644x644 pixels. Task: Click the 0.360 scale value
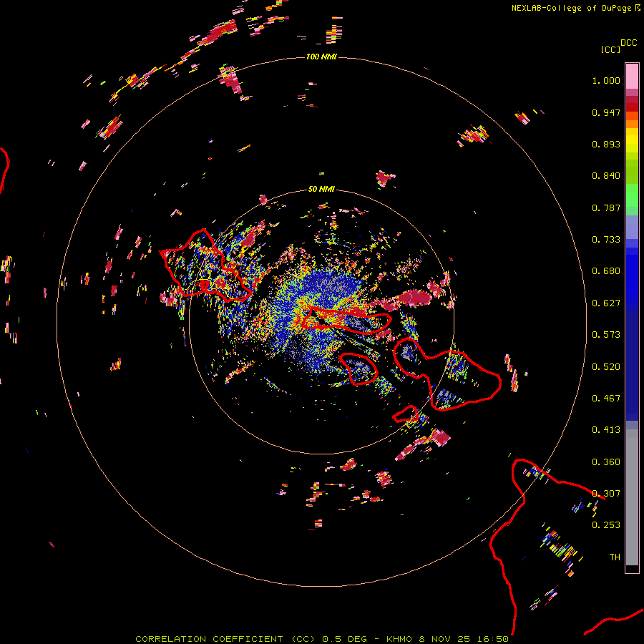606,462
